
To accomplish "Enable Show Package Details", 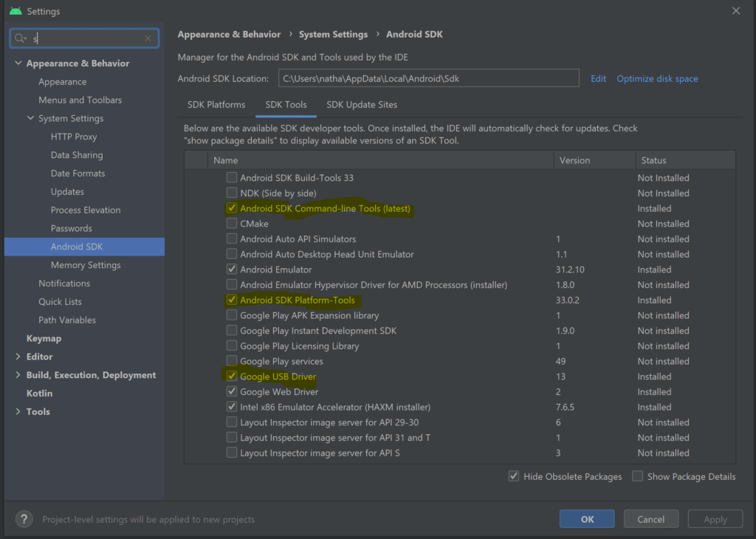I will (x=637, y=476).
